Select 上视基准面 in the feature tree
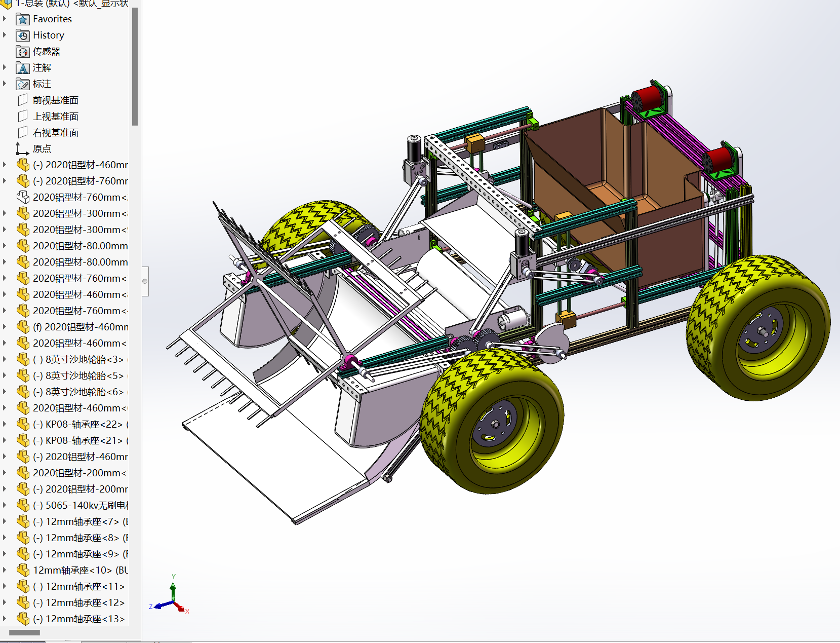 [x=55, y=117]
